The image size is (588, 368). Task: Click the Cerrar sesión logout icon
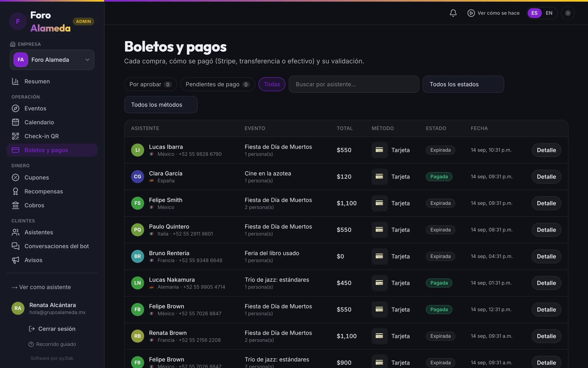coord(32,329)
